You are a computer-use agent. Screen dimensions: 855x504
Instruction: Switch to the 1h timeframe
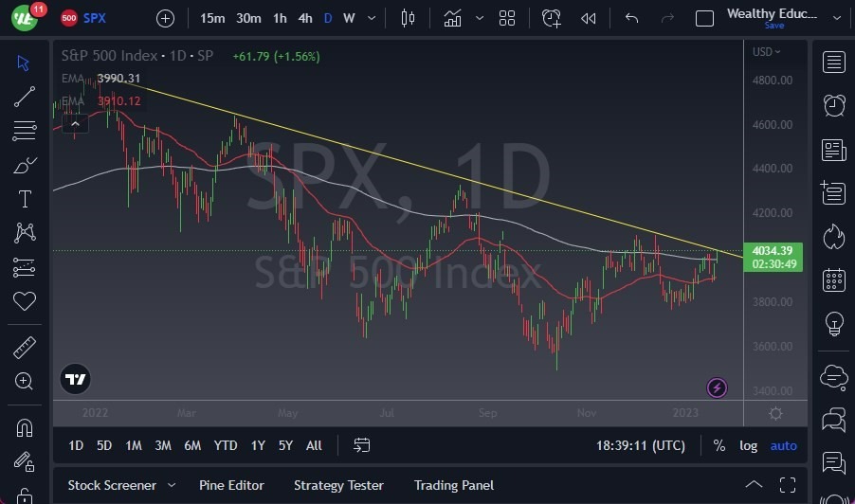click(280, 19)
